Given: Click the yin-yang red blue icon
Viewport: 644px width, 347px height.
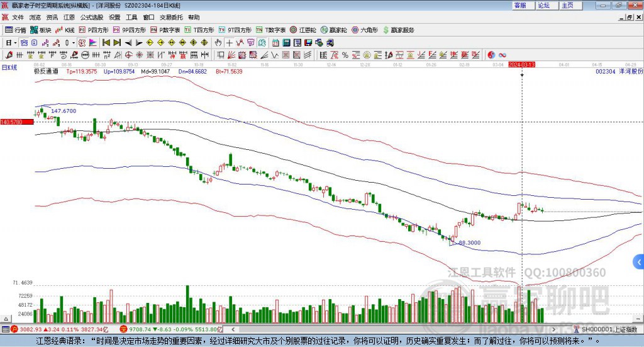Looking at the screenshot, I should tap(491, 55).
